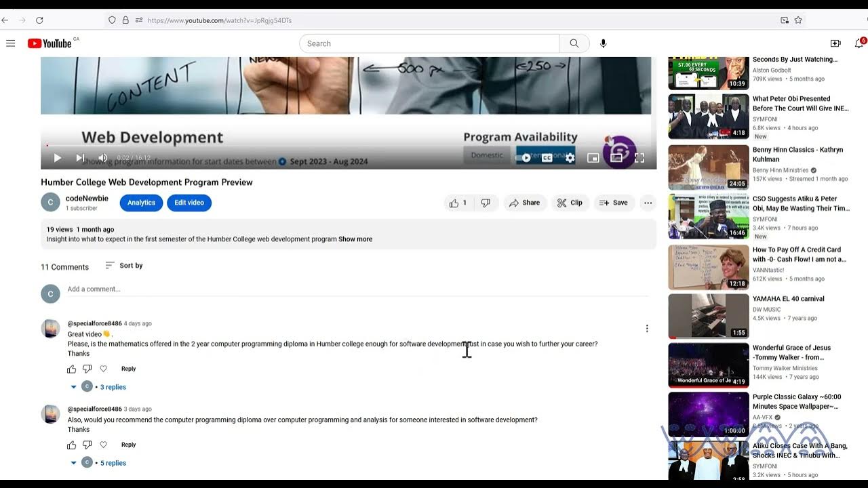
Task: Bookmark this page with star icon
Action: [x=798, y=20]
